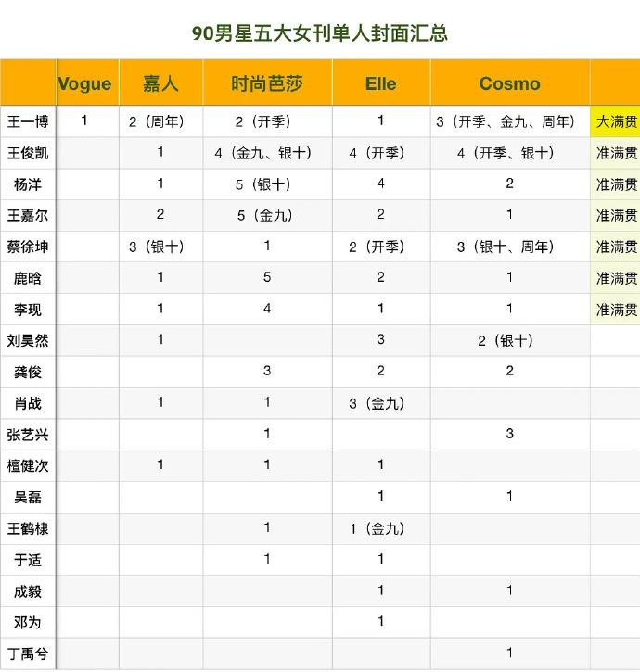Click the name 王俊凯
Screen dimensions: 640x672
coord(28,153)
